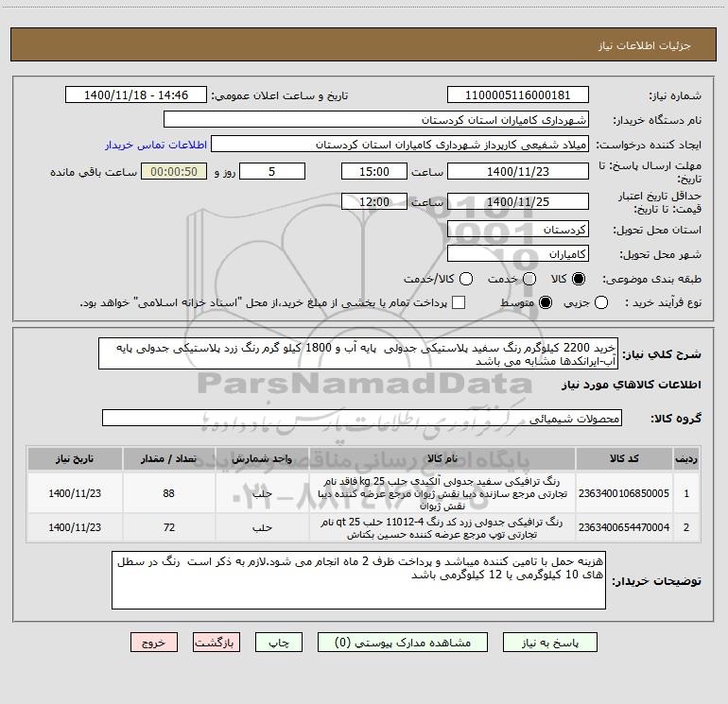Viewport: 728px width, 704px height.
Task: Tick the اسناد خزانه اسلامی payment checkbox
Action: coord(459,302)
